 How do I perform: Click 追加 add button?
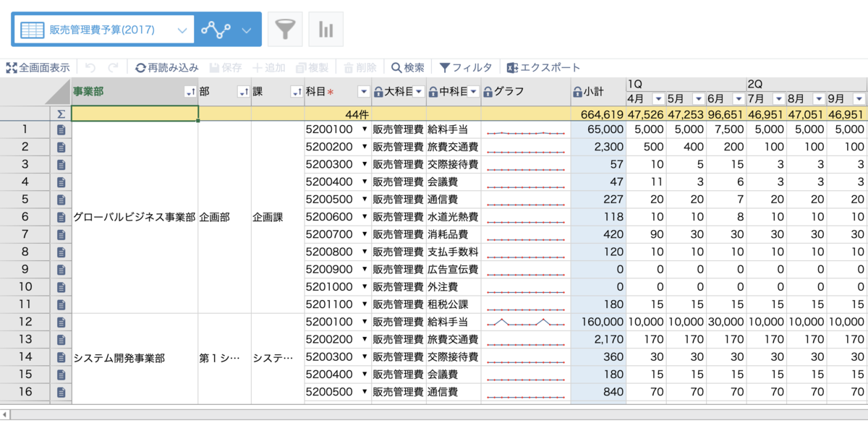pos(268,67)
